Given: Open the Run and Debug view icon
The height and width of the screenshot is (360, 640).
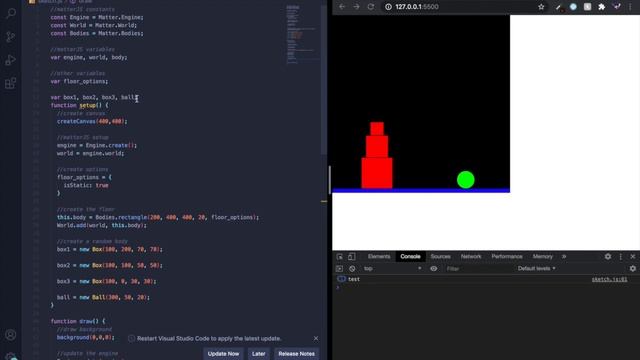Looking at the screenshot, I should point(11,60).
